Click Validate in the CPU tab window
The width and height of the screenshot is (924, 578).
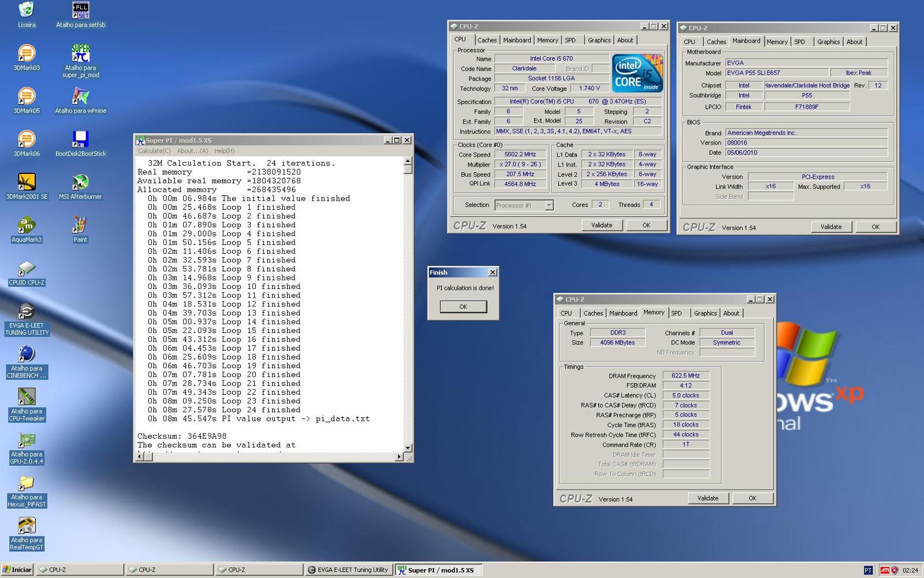(x=602, y=225)
